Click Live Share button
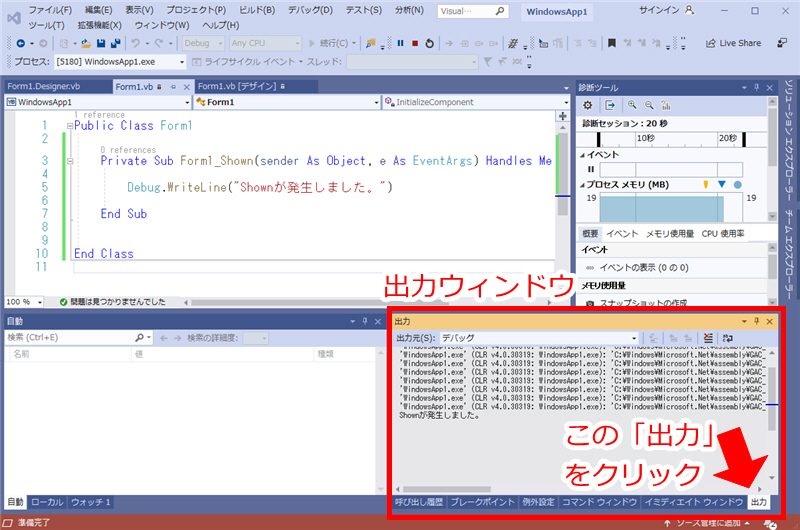Image resolution: width=800 pixels, height=530 pixels. click(x=733, y=43)
